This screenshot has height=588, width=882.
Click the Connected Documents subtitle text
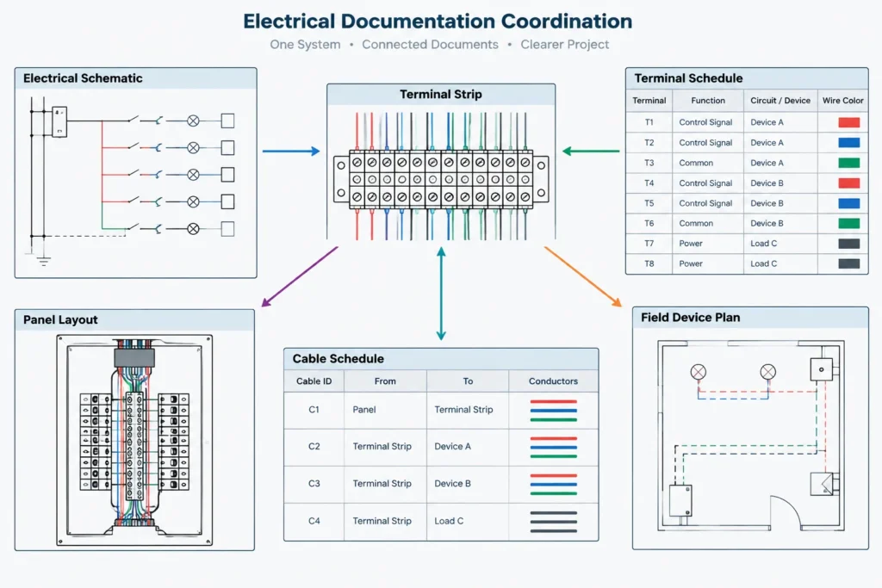point(430,45)
